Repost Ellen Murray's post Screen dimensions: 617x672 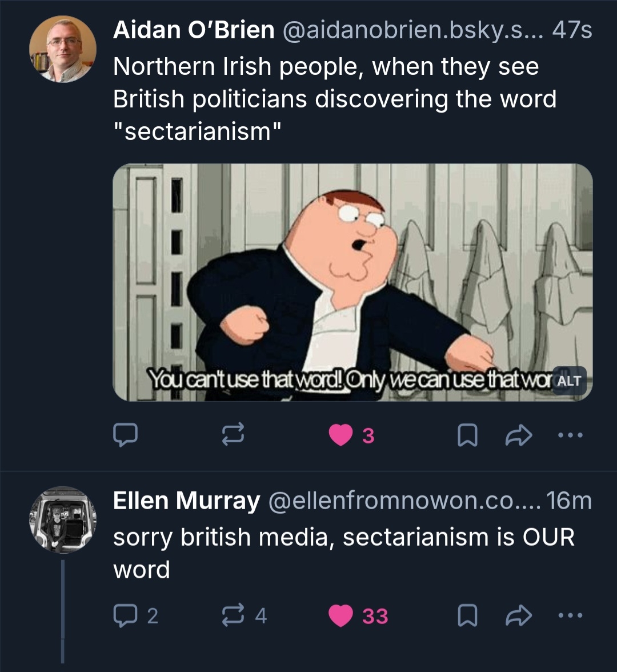tap(233, 615)
